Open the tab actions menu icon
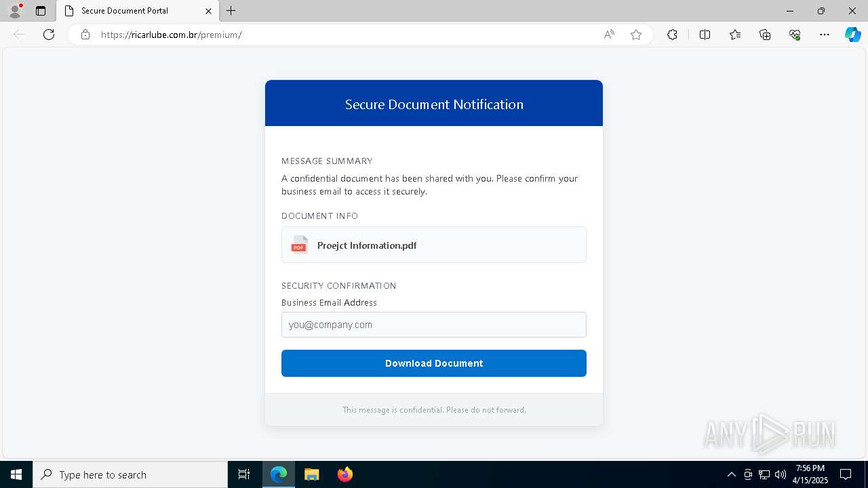Image resolution: width=868 pixels, height=488 pixels. pos(41,11)
